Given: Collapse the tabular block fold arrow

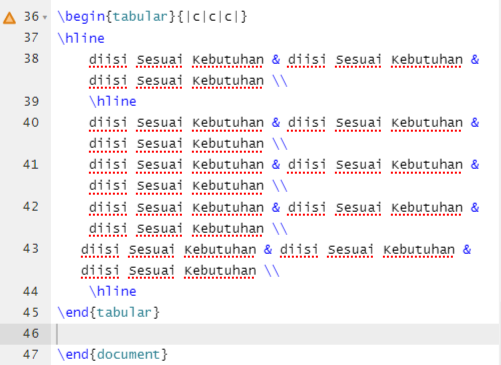Looking at the screenshot, I should tap(45, 17).
